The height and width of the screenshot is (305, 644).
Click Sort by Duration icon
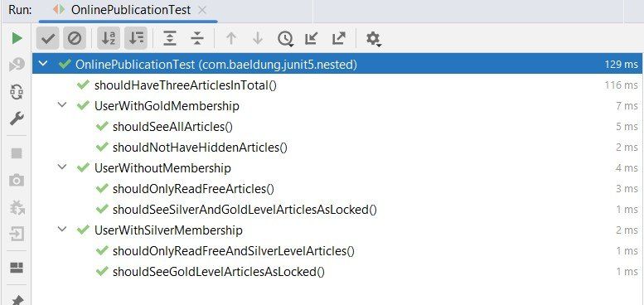(136, 39)
